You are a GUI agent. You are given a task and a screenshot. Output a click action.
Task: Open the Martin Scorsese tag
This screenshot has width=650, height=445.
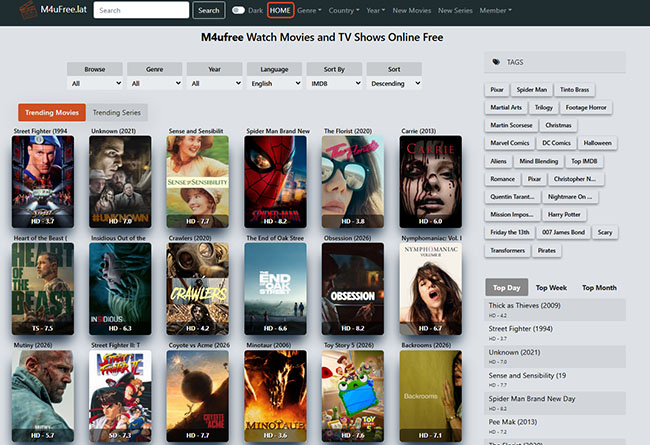(511, 125)
